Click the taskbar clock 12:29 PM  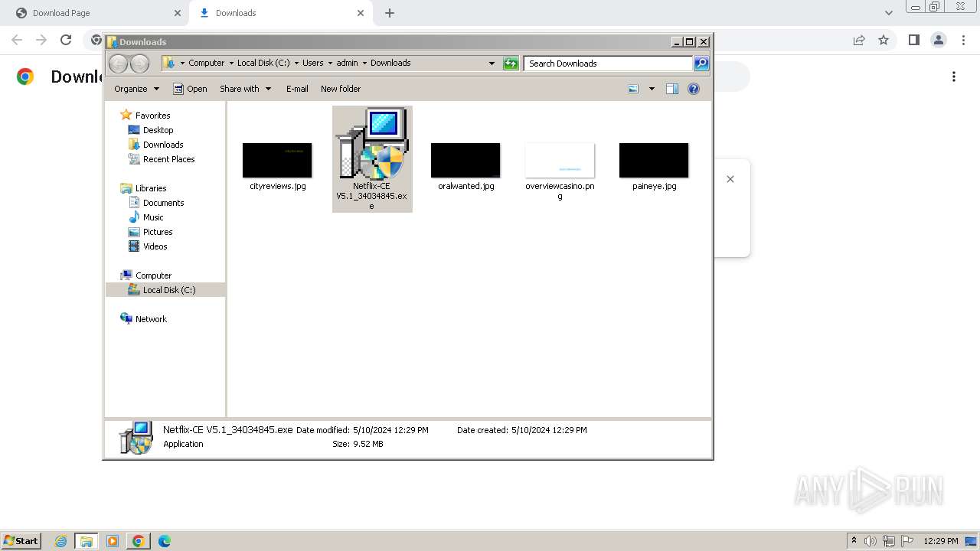click(x=941, y=541)
